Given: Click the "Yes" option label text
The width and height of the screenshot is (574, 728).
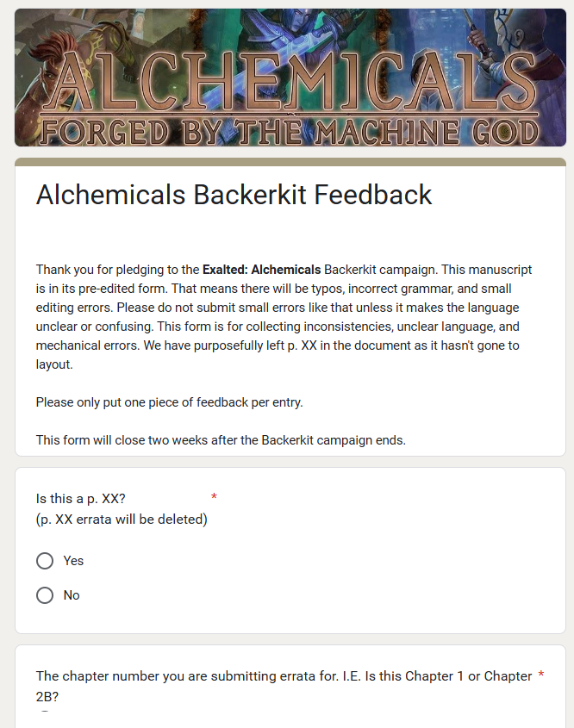Looking at the screenshot, I should [73, 561].
